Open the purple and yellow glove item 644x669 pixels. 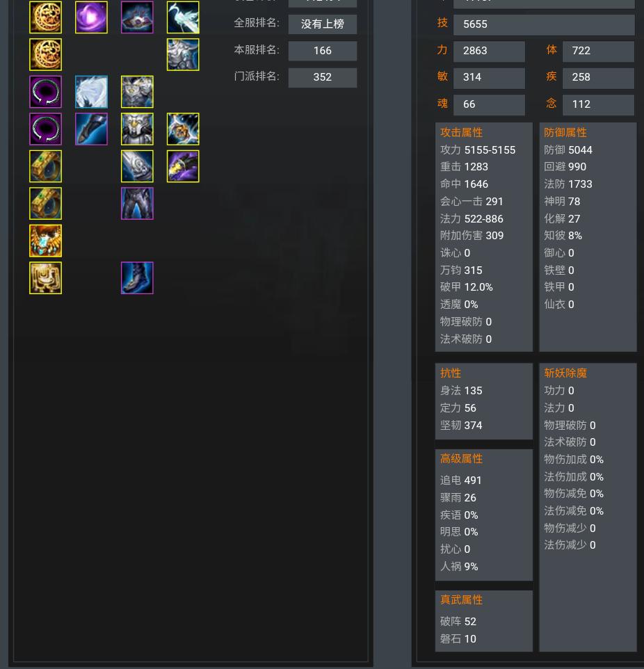(183, 166)
